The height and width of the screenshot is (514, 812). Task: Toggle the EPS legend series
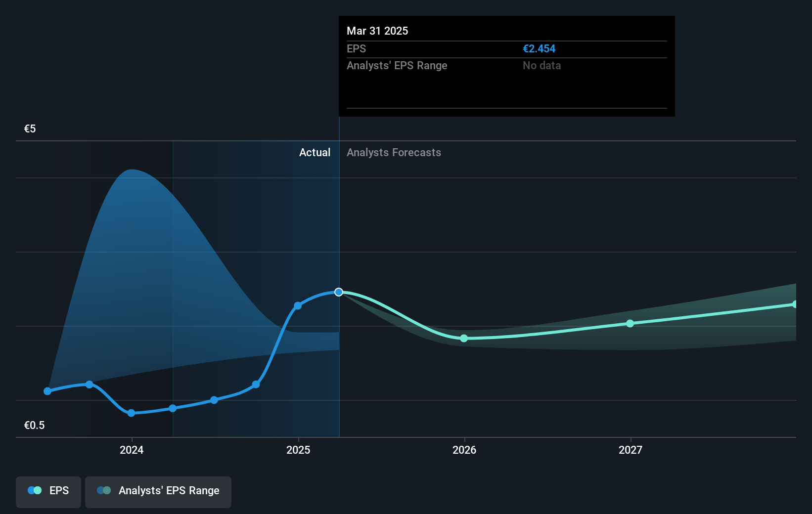(x=48, y=492)
